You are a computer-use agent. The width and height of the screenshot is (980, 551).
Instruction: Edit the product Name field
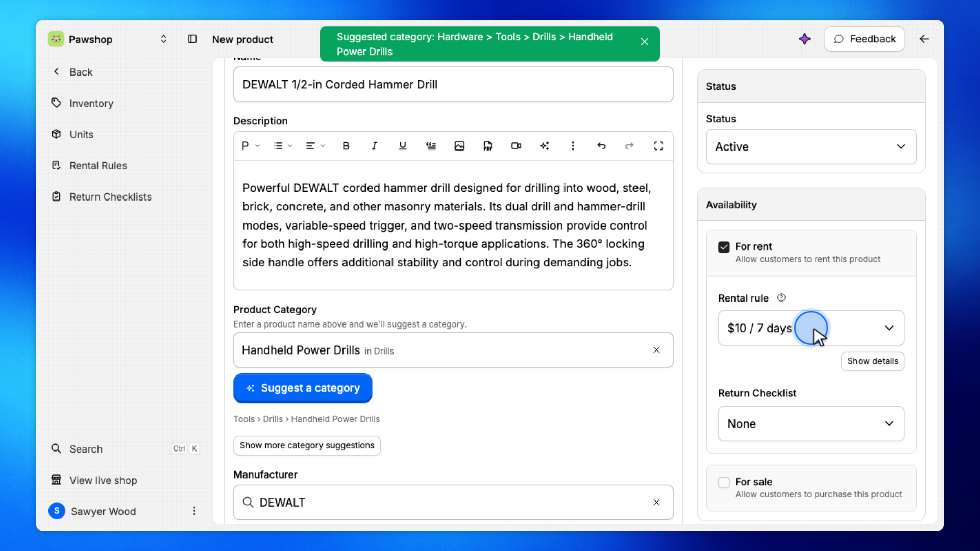[453, 84]
